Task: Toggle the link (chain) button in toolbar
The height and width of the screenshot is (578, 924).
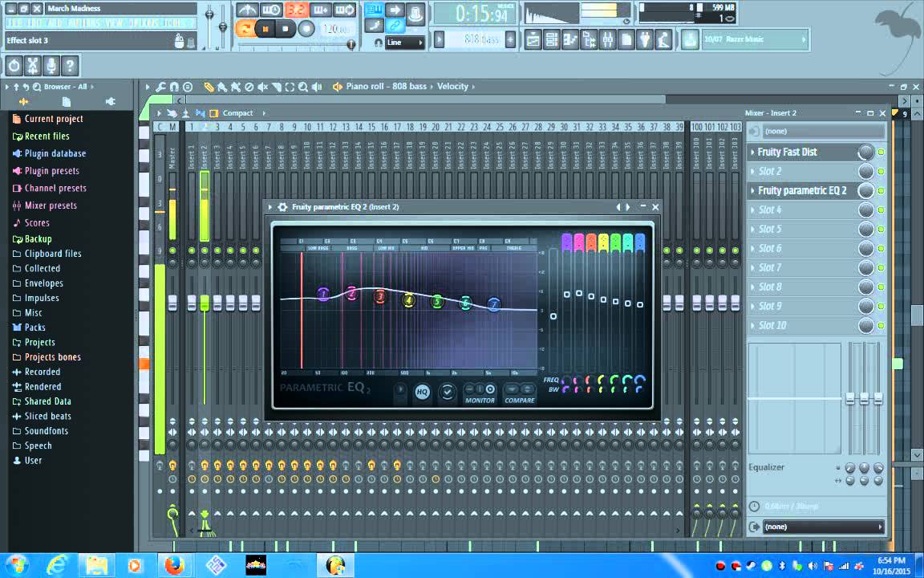Action: point(395,25)
